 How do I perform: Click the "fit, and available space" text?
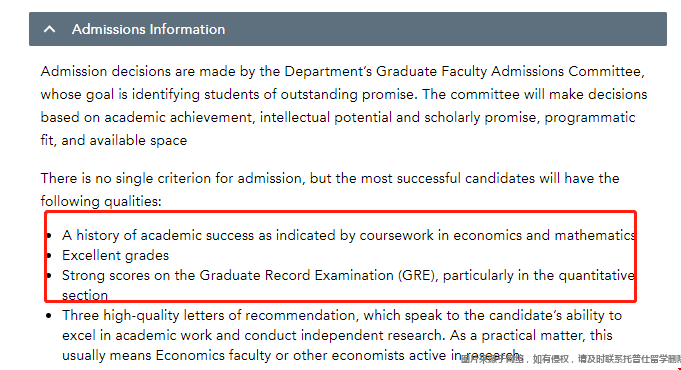(114, 140)
